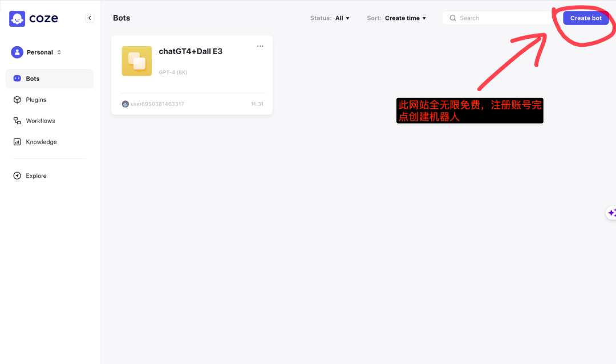Open the chatGT4+Dall E3 bot title
616x364 pixels.
[x=191, y=51]
